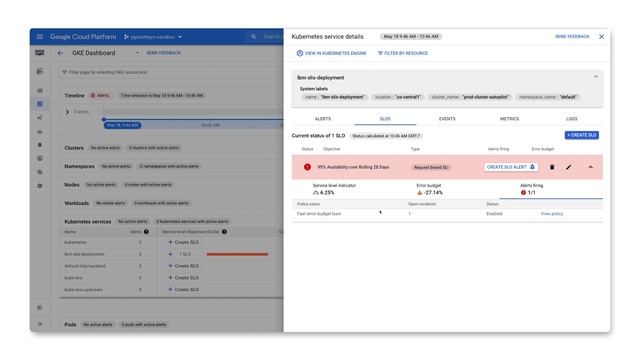Click the location us-central1 label chip

tap(398, 97)
